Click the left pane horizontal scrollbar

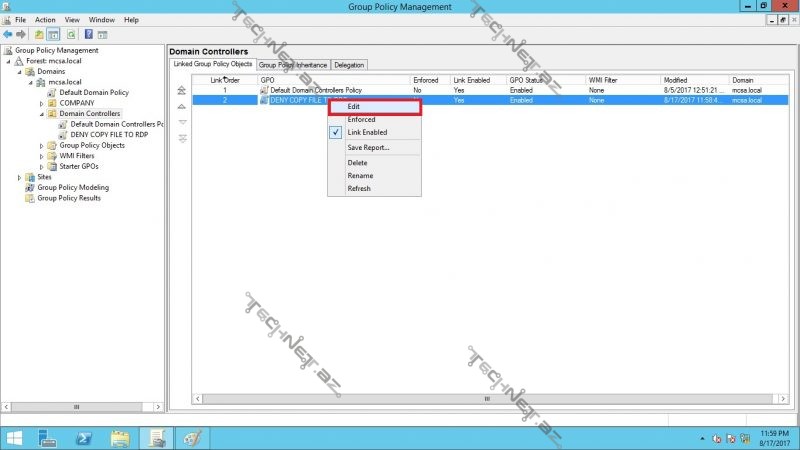click(80, 407)
